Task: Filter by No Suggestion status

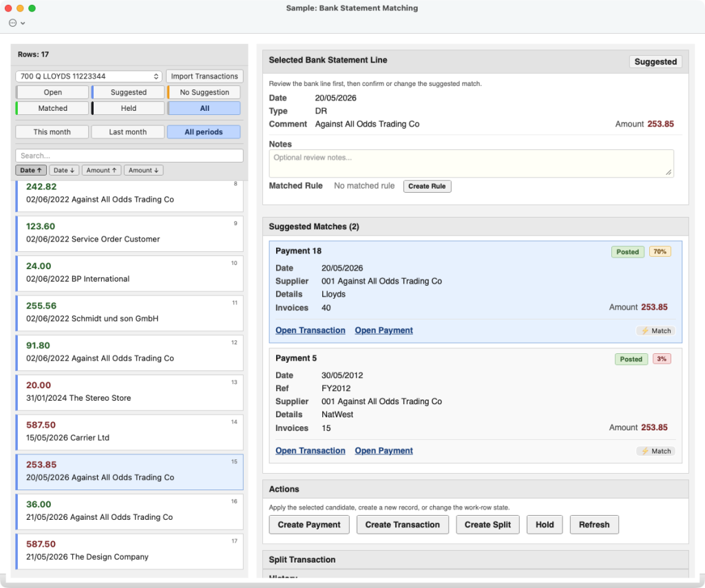Action: pyautogui.click(x=204, y=92)
